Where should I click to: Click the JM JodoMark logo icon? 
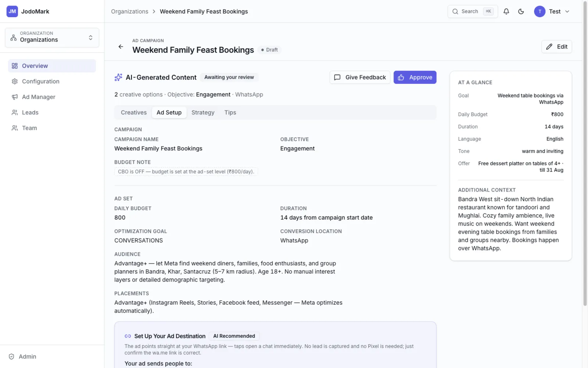click(x=12, y=11)
